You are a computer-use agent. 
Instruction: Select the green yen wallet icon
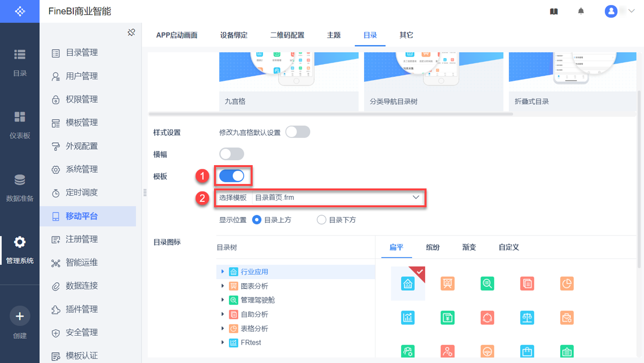pos(447,317)
